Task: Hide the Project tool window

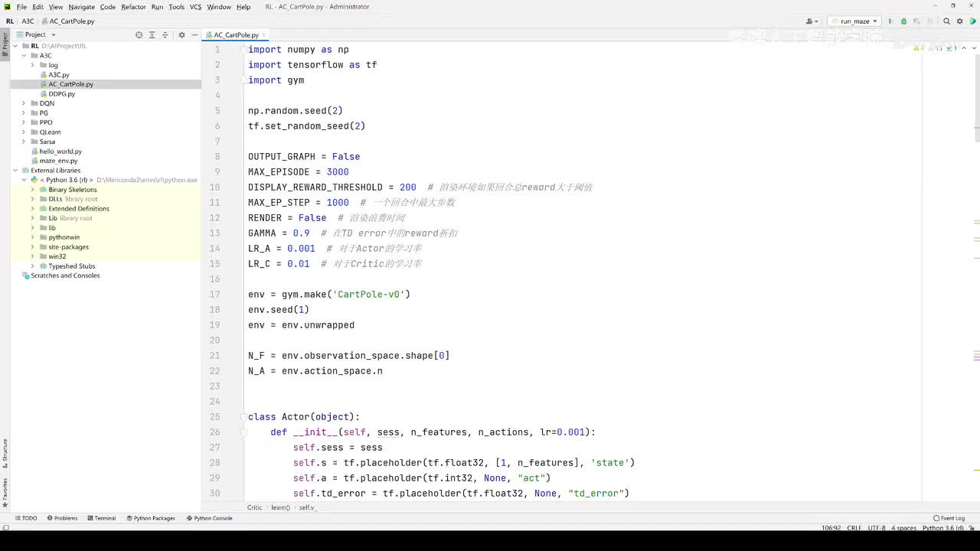Action: (194, 34)
